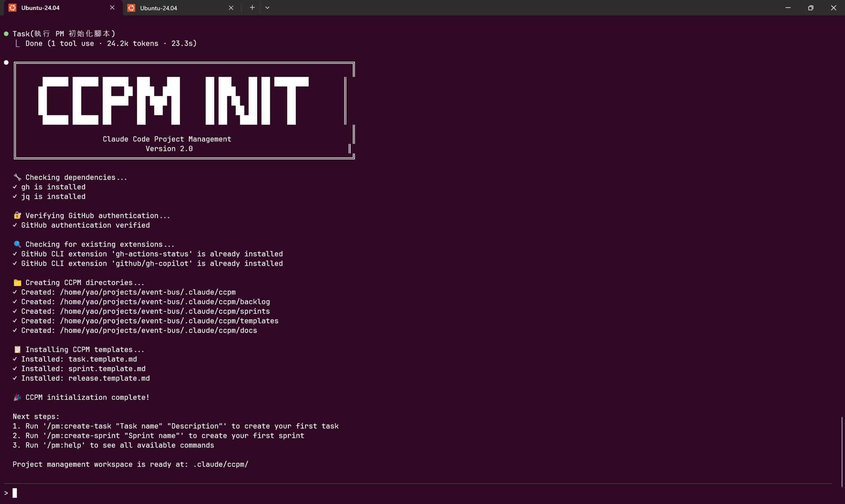Click step 1 '/pm:create-task' command line
845x504 pixels.
point(175,426)
